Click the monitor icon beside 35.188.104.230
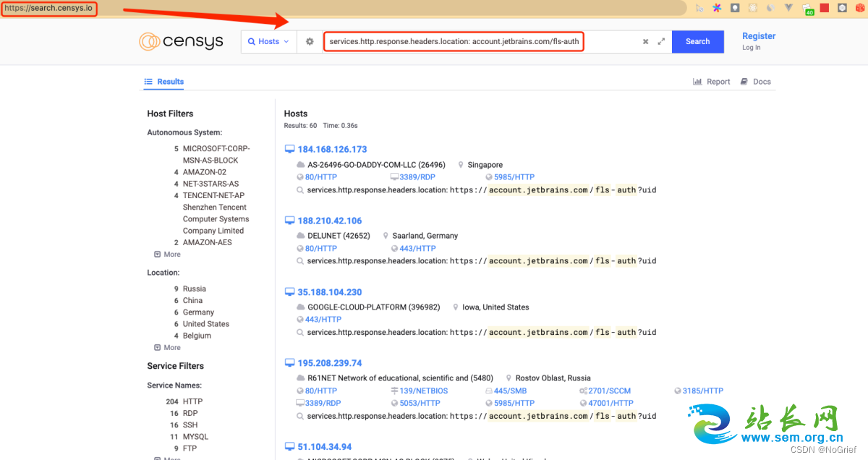The width and height of the screenshot is (868, 460). (x=290, y=292)
